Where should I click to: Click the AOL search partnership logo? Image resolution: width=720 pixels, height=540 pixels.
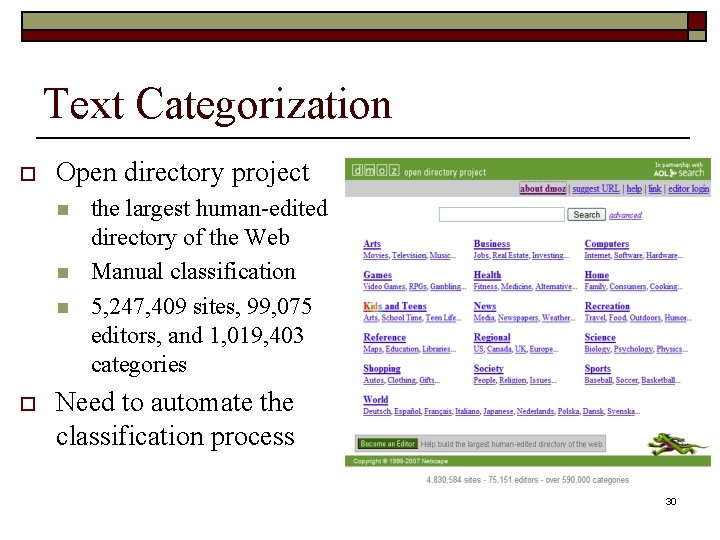(679, 169)
